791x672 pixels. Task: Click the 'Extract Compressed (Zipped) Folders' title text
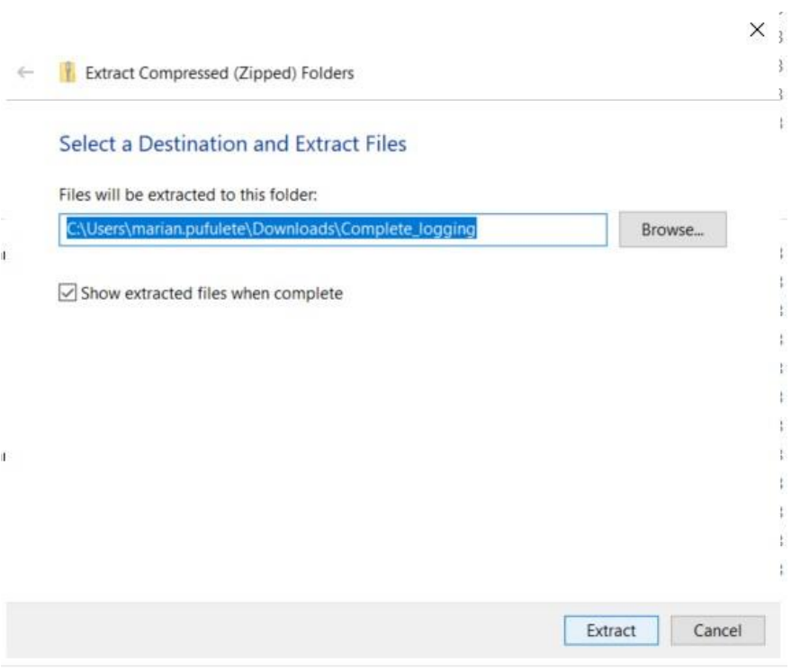point(219,73)
